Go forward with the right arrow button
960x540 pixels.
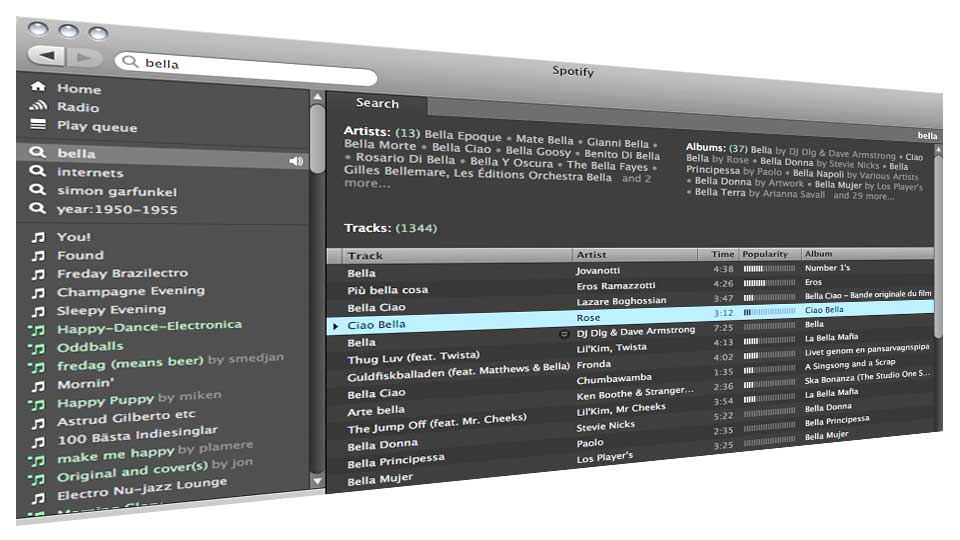point(85,58)
